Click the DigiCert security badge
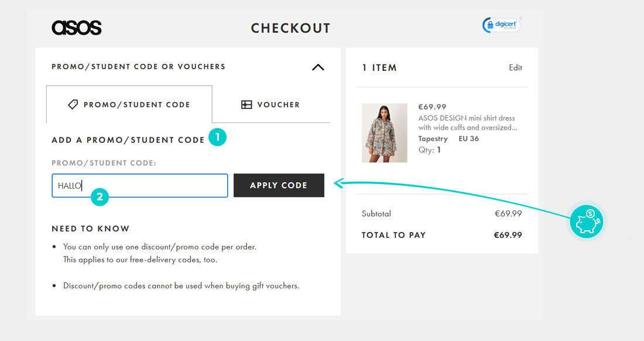Image resolution: width=644 pixels, height=341 pixels. tap(501, 25)
